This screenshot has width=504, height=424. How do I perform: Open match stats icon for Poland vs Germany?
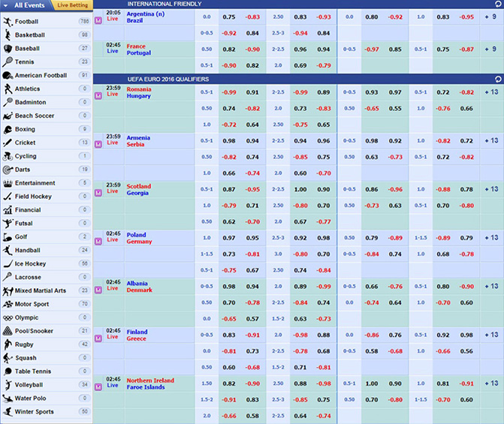coord(98,241)
